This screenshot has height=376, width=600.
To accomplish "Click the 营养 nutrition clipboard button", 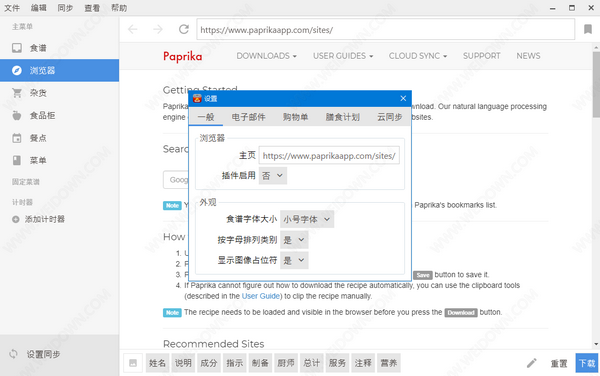I will pyautogui.click(x=388, y=363).
